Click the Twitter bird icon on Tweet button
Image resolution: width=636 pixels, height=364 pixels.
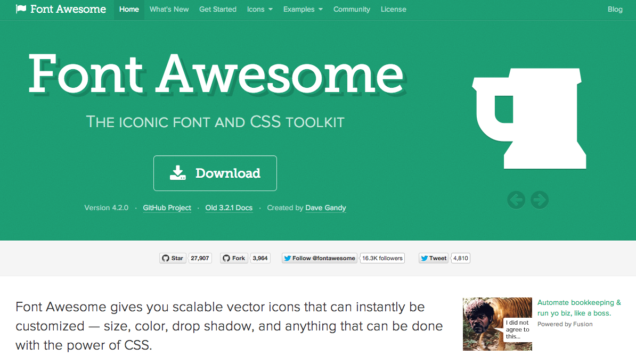coord(424,258)
